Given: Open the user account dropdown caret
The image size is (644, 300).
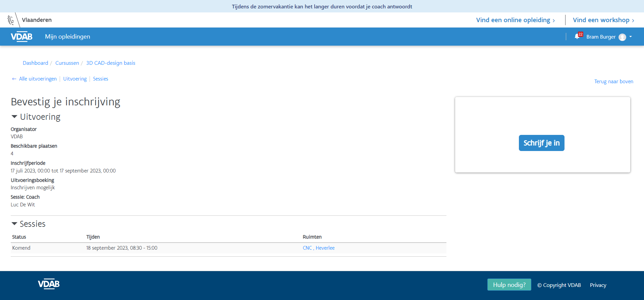Looking at the screenshot, I should [x=631, y=37].
